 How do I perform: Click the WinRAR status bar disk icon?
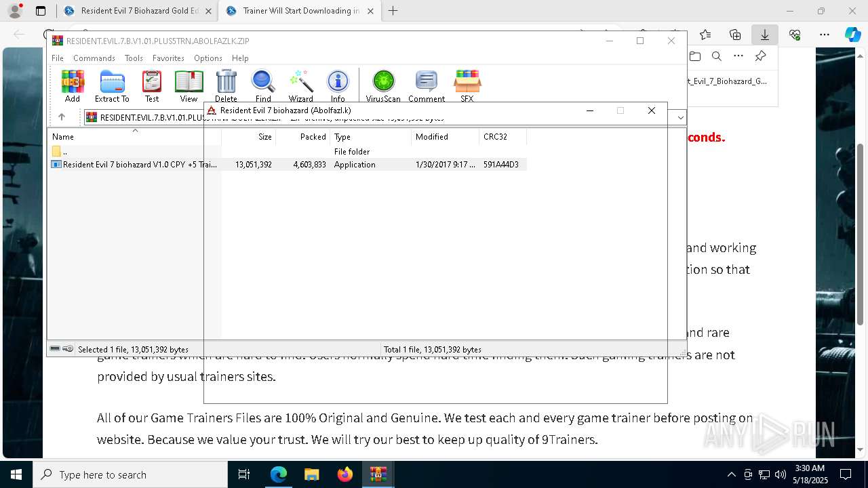[55, 349]
